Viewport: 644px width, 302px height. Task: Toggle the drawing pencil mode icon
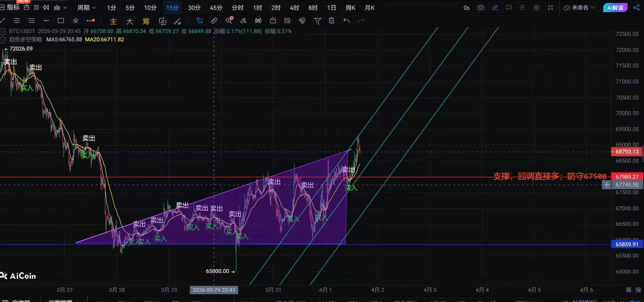(x=495, y=7)
